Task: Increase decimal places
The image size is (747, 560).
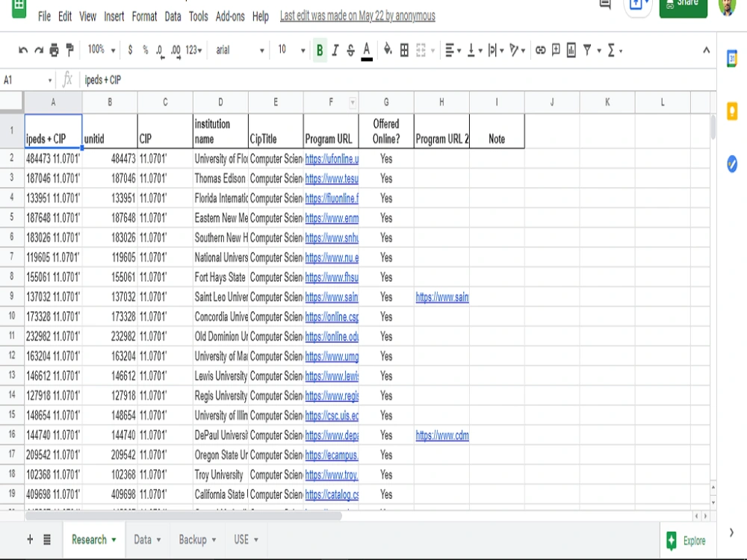Action: click(x=176, y=51)
